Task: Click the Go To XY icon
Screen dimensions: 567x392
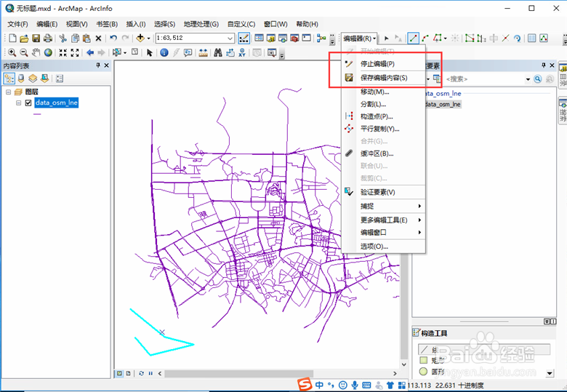Action: (242, 53)
